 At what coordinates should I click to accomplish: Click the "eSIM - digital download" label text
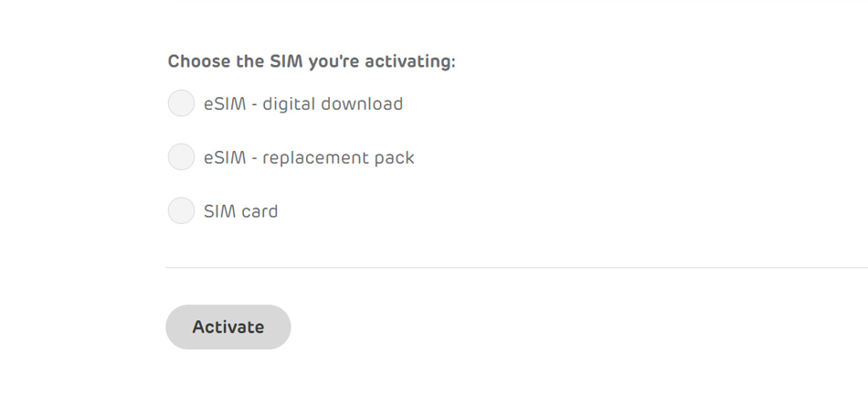(303, 103)
